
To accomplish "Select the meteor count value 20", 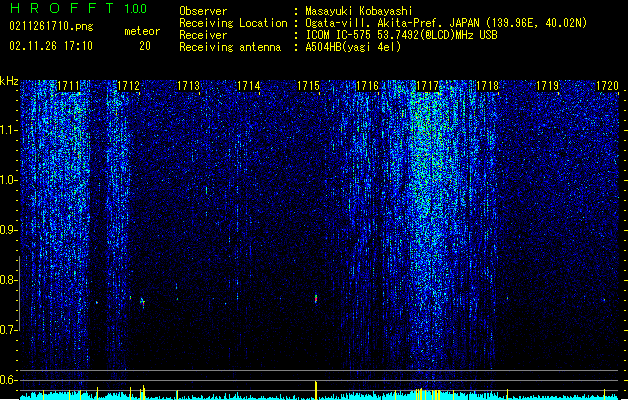I will click(x=145, y=46).
